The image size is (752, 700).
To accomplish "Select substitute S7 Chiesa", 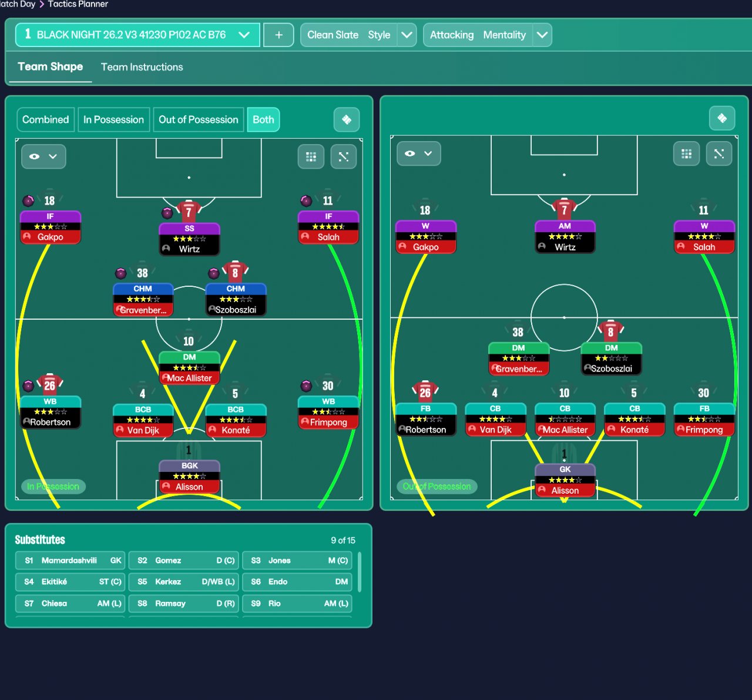I will click(x=70, y=604).
